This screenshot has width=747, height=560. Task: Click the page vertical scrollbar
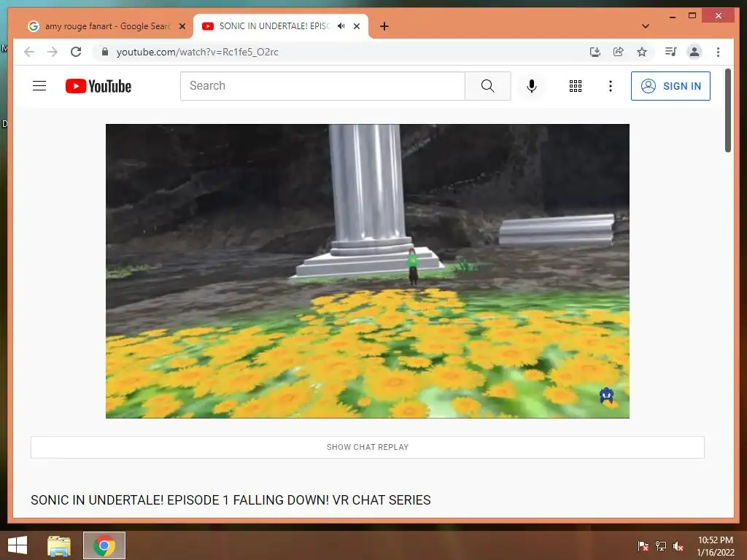pos(728,111)
